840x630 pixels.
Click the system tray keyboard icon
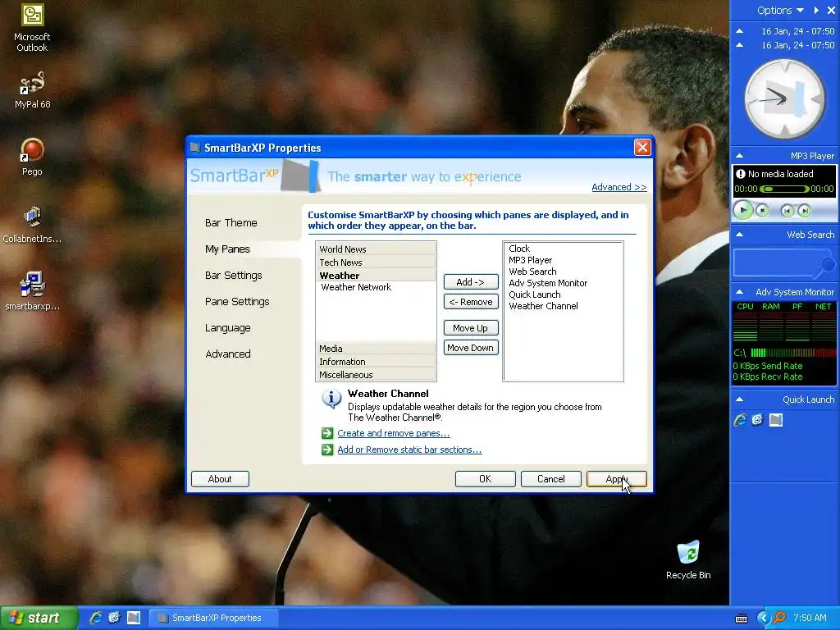click(x=742, y=619)
